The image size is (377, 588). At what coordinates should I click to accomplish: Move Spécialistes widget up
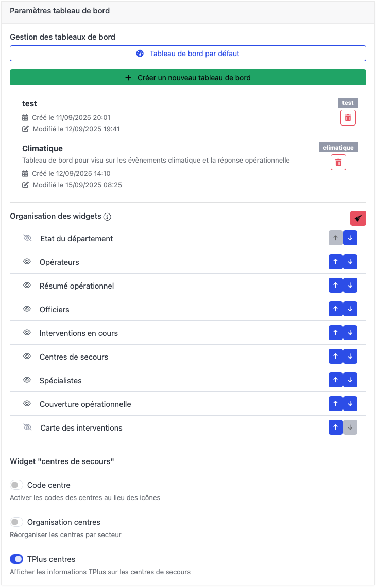click(x=335, y=380)
